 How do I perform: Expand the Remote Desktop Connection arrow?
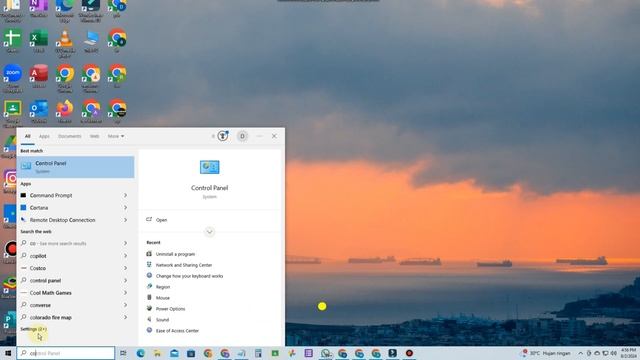coord(125,220)
